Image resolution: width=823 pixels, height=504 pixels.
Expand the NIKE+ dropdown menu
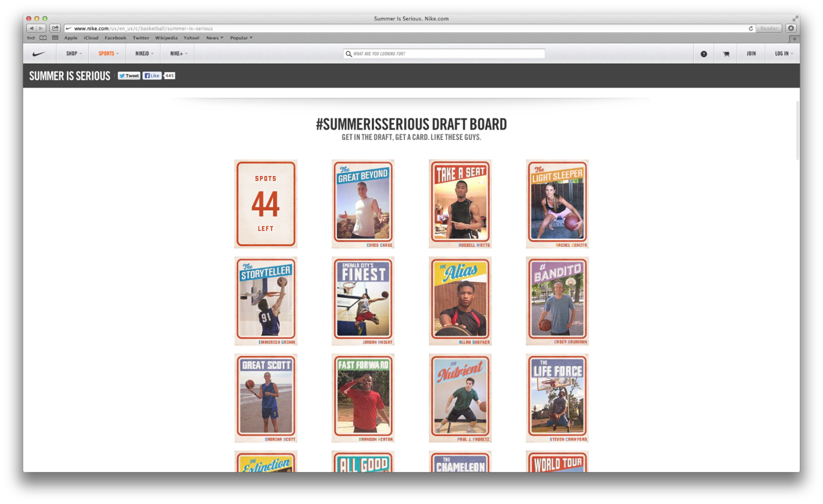click(178, 54)
